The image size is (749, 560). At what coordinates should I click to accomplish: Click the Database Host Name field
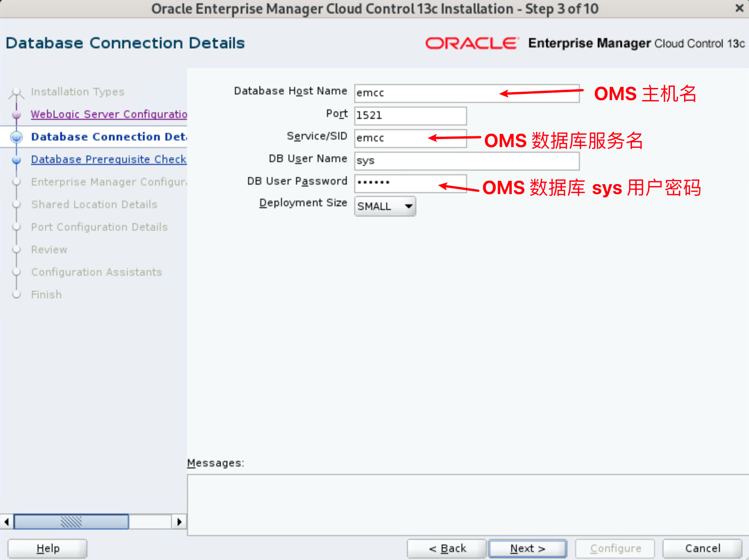pos(467,93)
